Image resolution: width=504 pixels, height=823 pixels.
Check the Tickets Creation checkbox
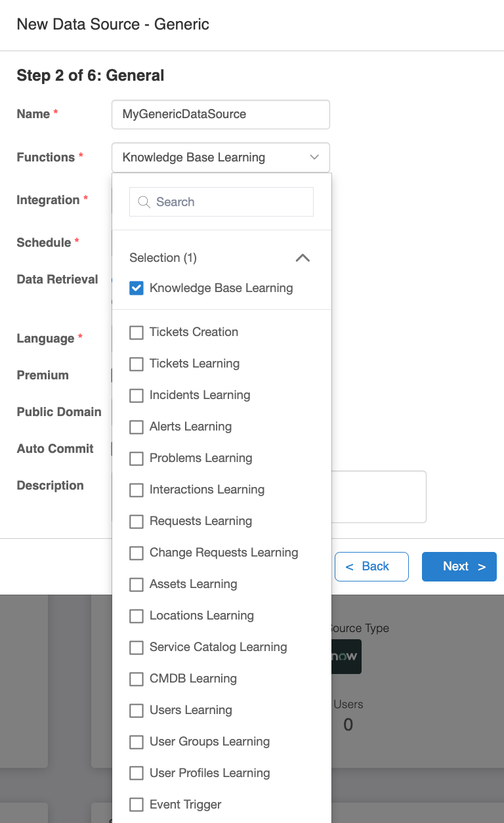point(136,332)
